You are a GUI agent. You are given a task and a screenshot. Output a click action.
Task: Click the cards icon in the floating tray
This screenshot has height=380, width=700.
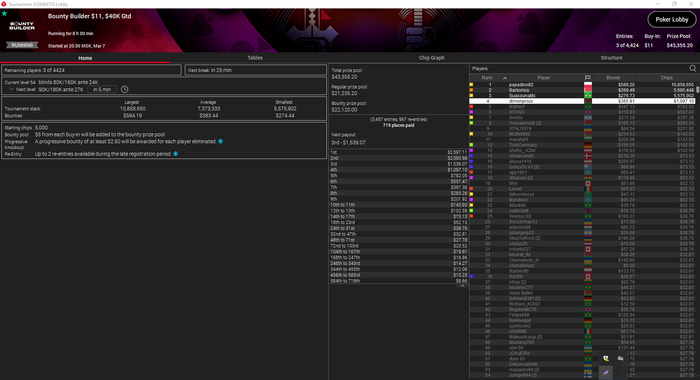(x=606, y=358)
